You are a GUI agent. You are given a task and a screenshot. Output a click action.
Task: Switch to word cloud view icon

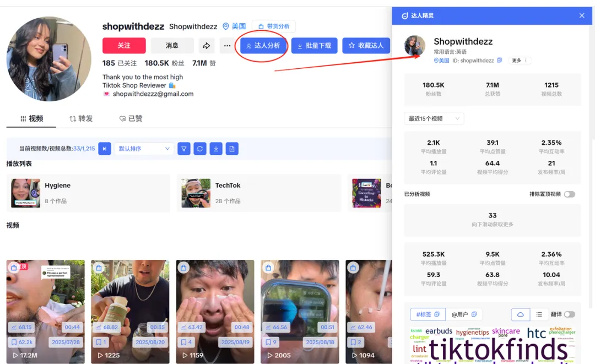[x=521, y=314]
